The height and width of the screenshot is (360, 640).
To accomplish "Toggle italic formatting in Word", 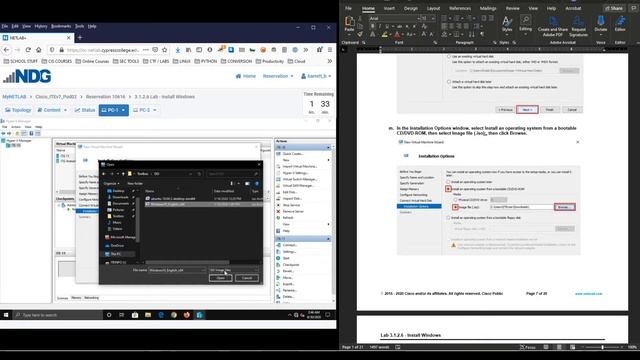I will pos(380,26).
